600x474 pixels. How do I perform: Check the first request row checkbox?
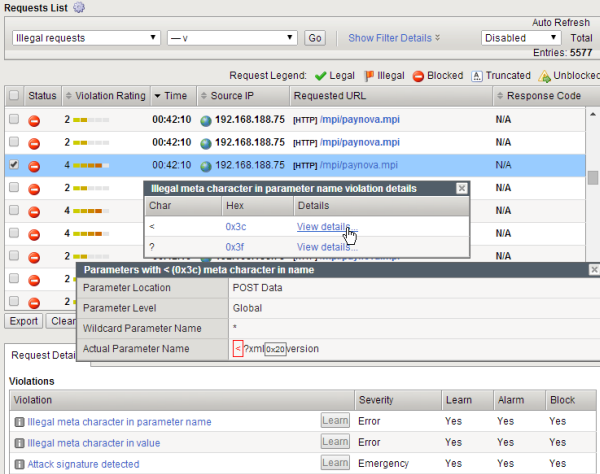(14, 119)
